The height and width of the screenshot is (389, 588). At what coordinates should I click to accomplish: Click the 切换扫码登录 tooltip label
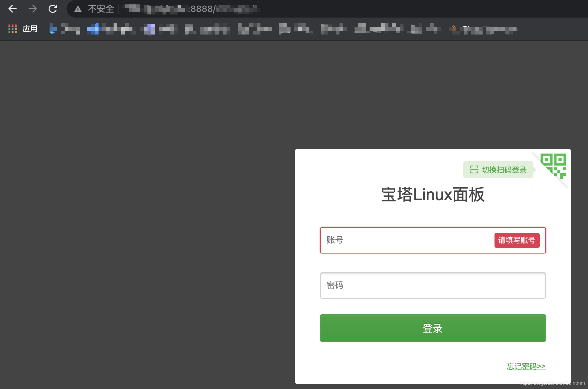[504, 170]
